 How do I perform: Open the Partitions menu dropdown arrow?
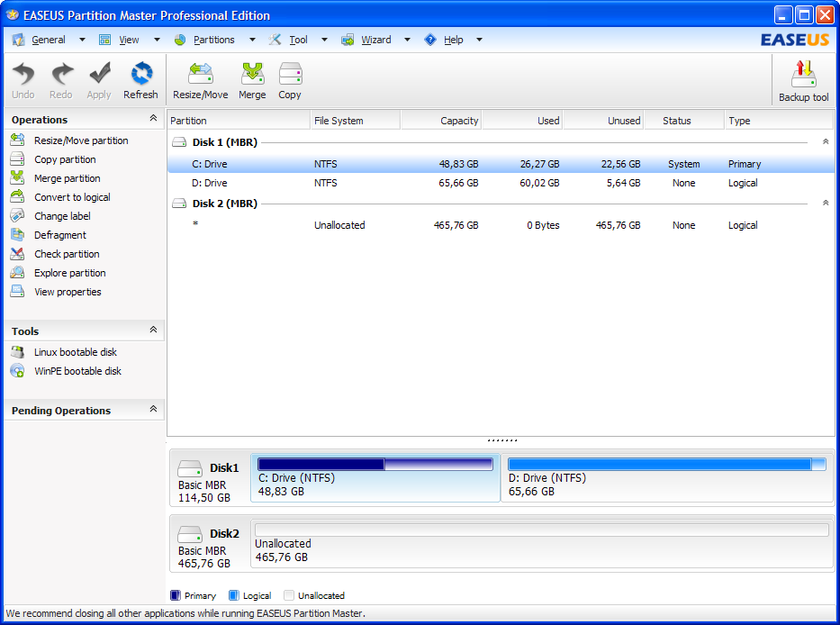[252, 40]
